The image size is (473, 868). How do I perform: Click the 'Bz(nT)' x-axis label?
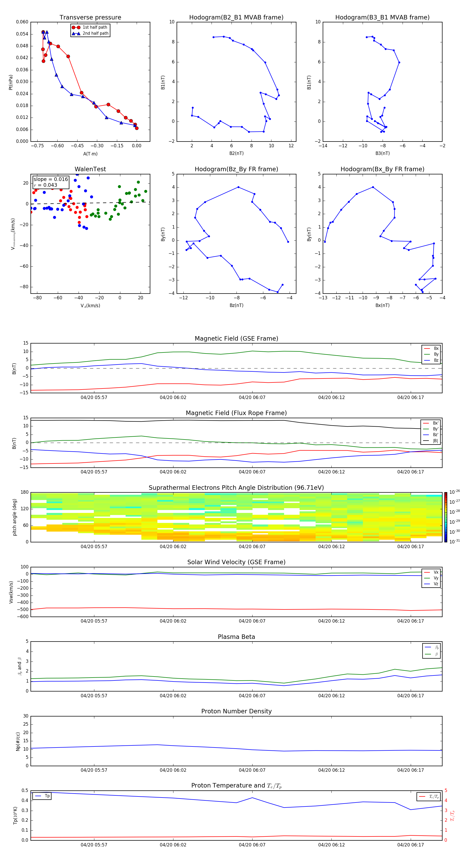(236, 305)
